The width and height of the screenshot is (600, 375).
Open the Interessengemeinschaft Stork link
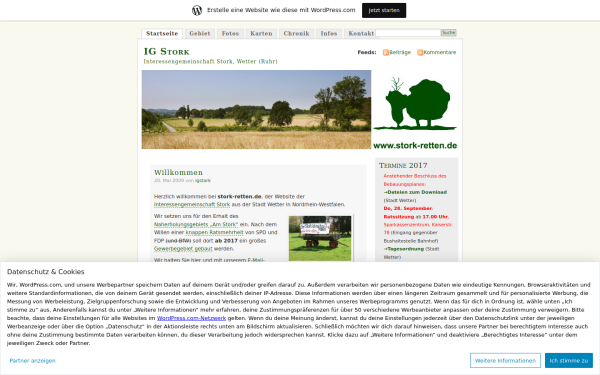(x=192, y=205)
